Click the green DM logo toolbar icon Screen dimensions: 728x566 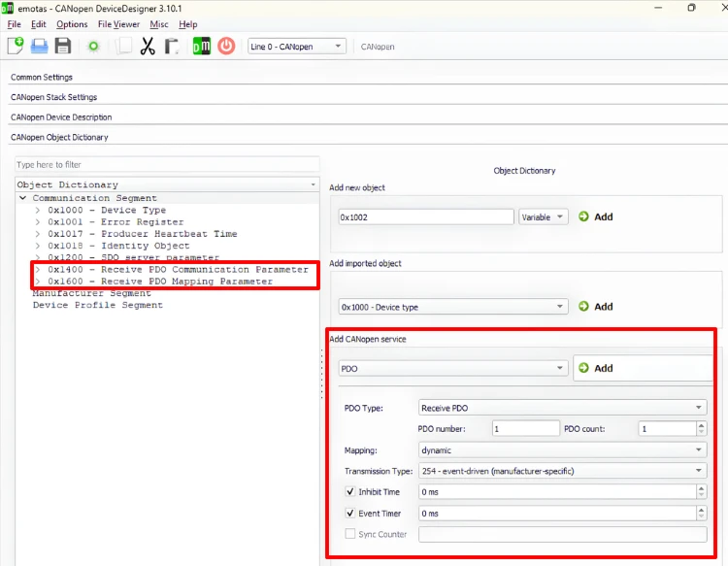(202, 46)
